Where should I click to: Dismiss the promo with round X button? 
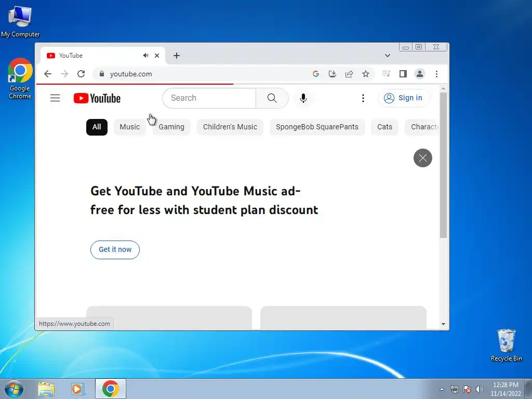coord(423,158)
